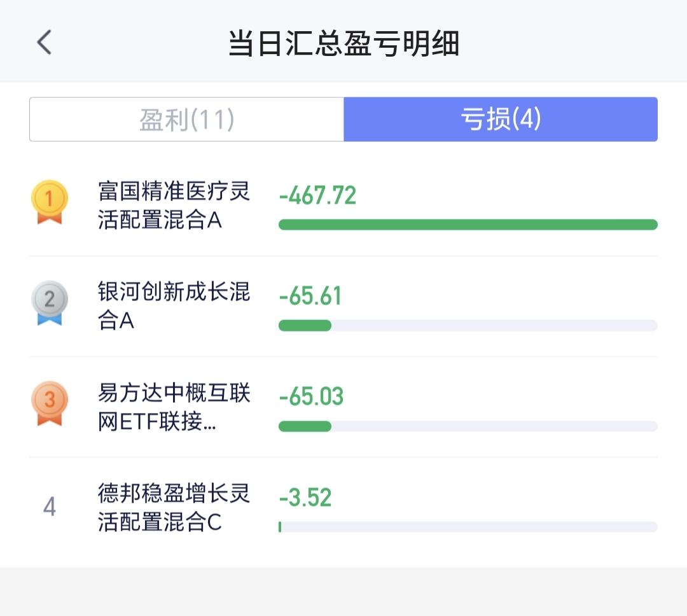The height and width of the screenshot is (616, 687).
Task: Switch to the 盈利(11) tab
Action: tap(187, 120)
